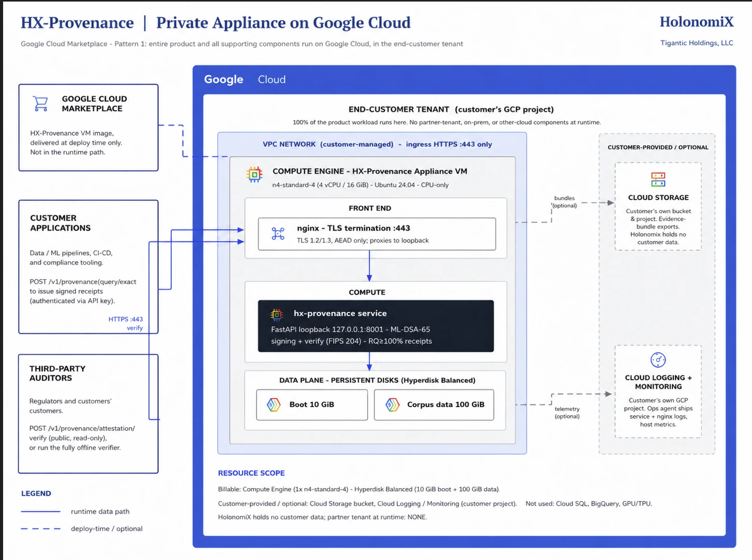Screen dimensions: 752x560
Task: Click the 'CUSTOMER APPLICATIONS' heading
Action: [60, 223]
